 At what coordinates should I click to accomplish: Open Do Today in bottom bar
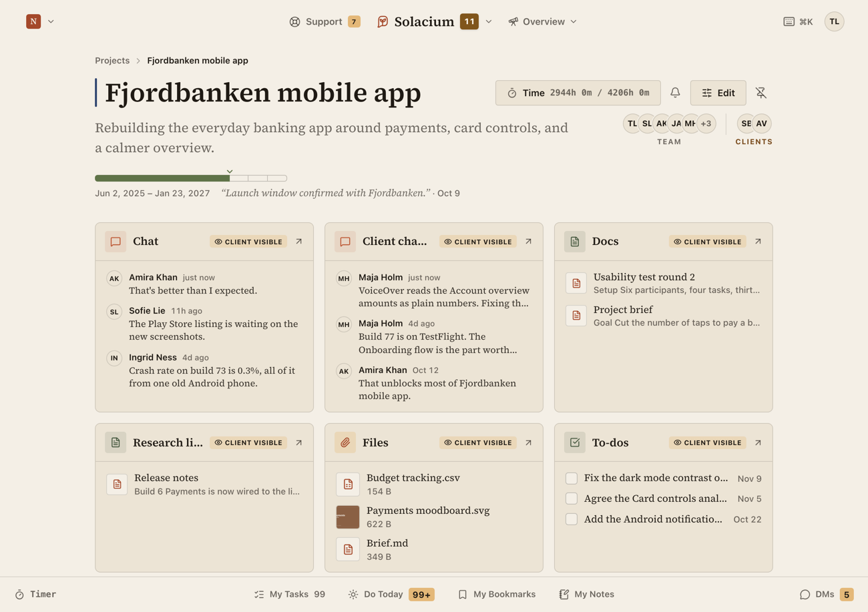[x=391, y=594]
